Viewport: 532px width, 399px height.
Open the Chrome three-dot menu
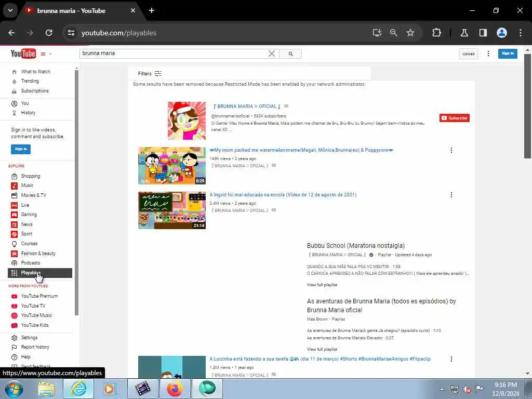pos(521,33)
